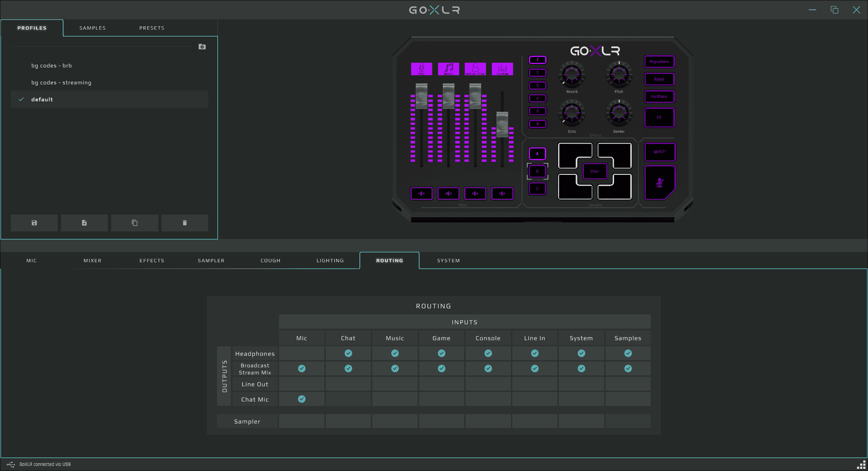Click the Mic channel mute button on the mixer
Image resolution: width=868 pixels, height=471 pixels.
pyautogui.click(x=421, y=193)
